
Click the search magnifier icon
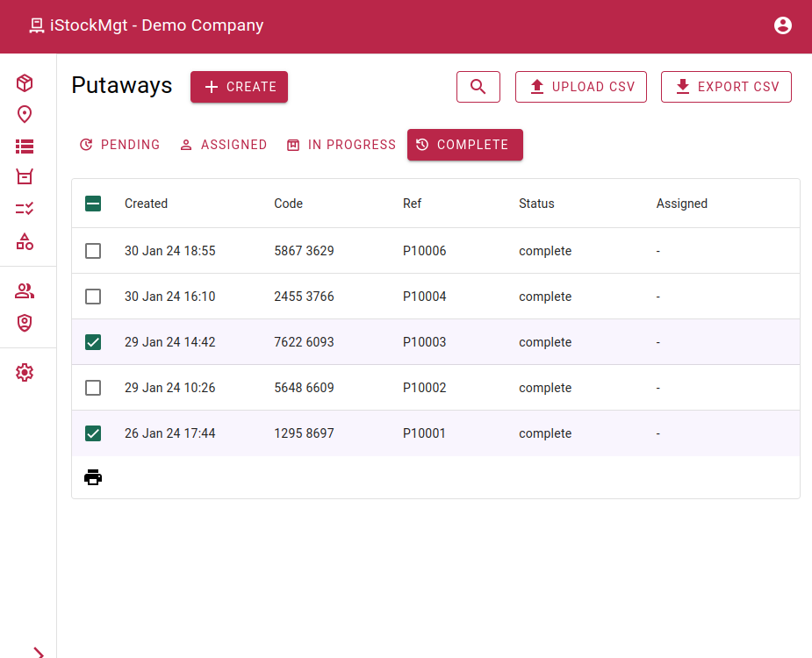(x=478, y=87)
